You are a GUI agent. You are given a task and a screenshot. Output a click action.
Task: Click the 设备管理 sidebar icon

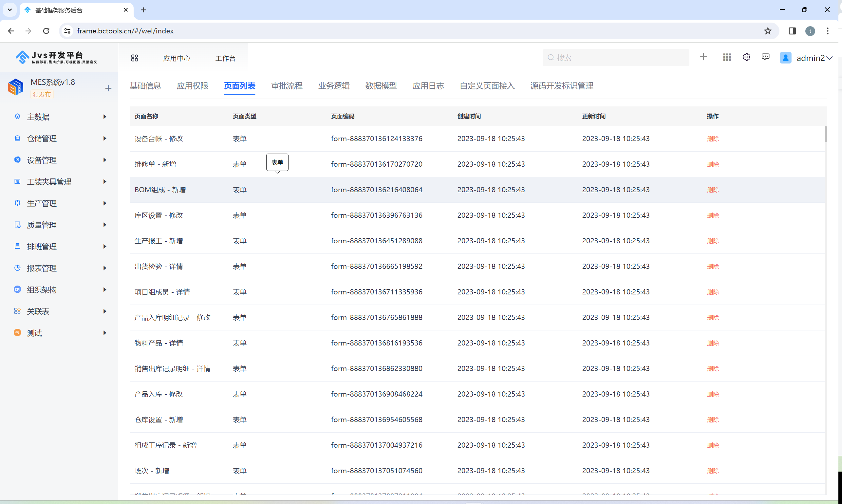click(x=17, y=159)
